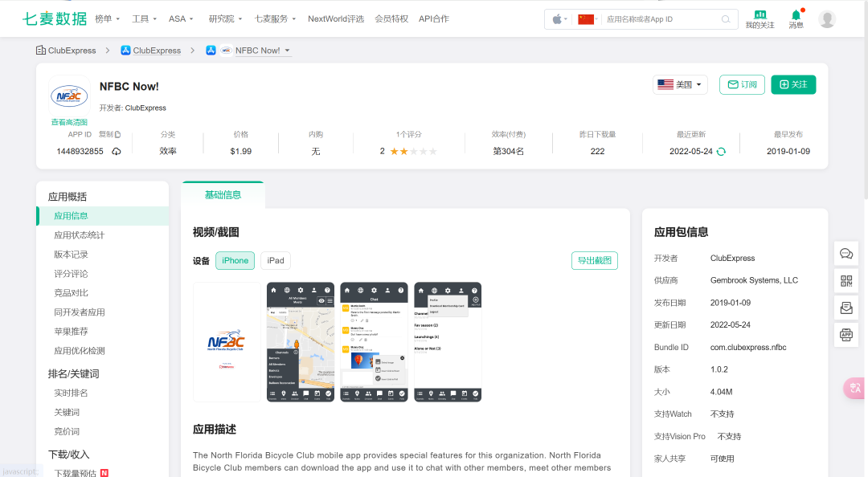The image size is (868, 477).
Task: Switch screenshots to iPhone device
Action: 235,261
